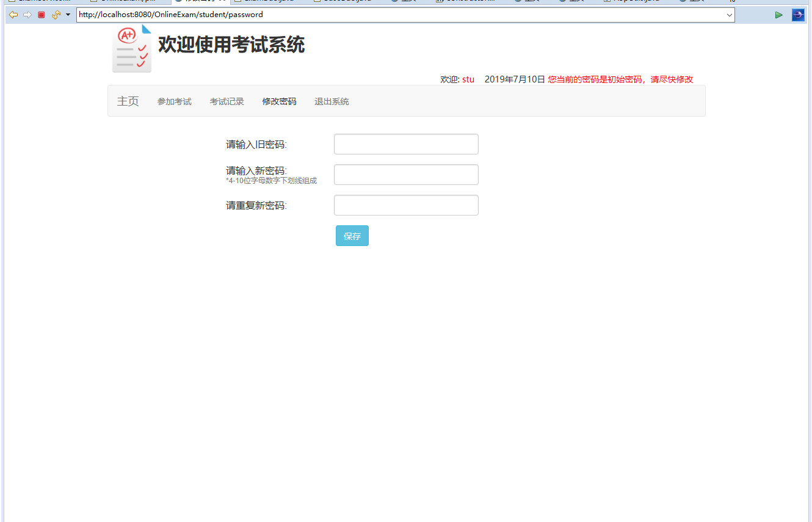Click the repeat new password field
This screenshot has height=522, width=812.
click(405, 205)
